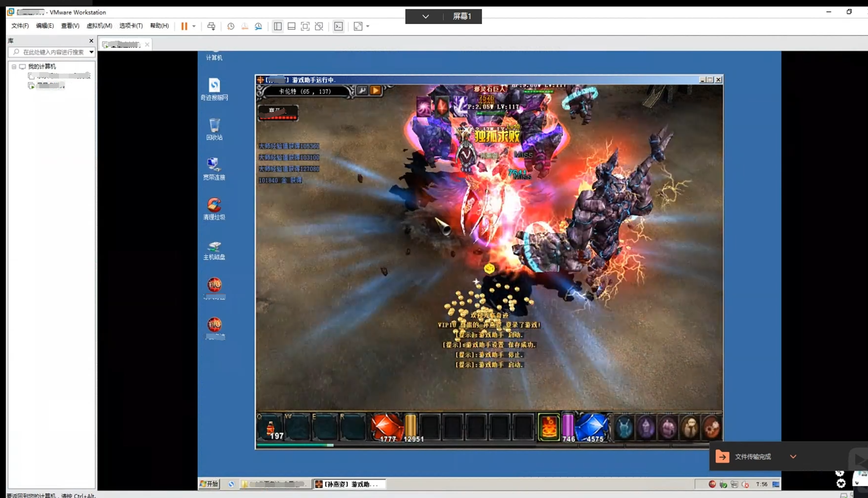Viewport: 868px width, 498px height.
Task: Click the wrench settings icon in game
Action: 362,90
